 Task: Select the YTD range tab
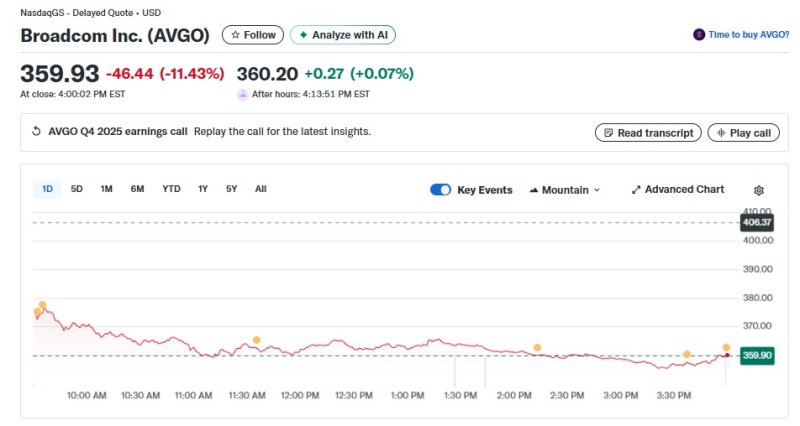(171, 189)
